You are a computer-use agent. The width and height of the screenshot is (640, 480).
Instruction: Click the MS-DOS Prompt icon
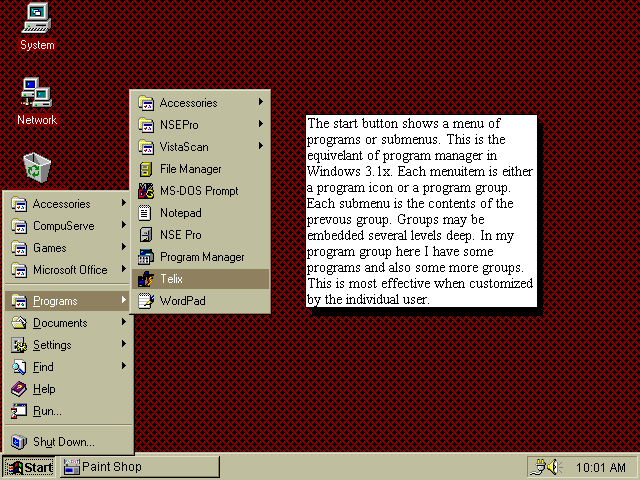click(146, 191)
